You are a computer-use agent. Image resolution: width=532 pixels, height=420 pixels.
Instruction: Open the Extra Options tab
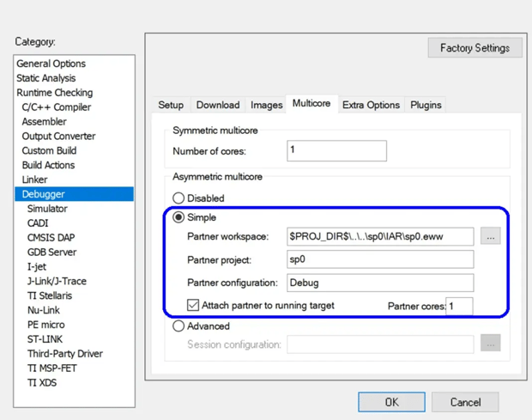click(371, 105)
